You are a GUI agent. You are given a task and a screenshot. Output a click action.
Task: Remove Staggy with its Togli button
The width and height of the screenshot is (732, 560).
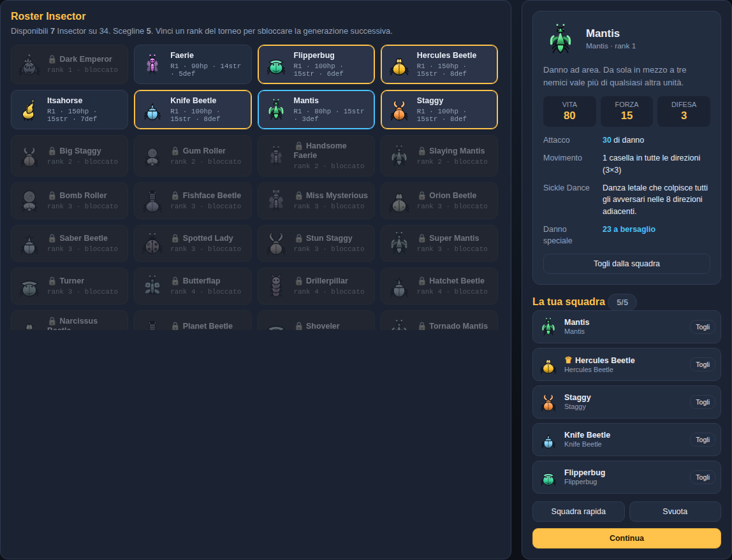pyautogui.click(x=703, y=402)
